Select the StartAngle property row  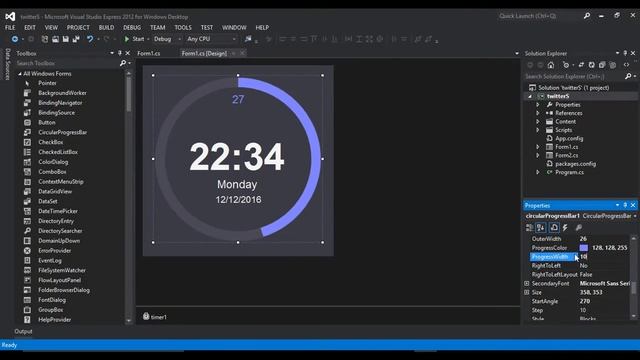[580, 301]
